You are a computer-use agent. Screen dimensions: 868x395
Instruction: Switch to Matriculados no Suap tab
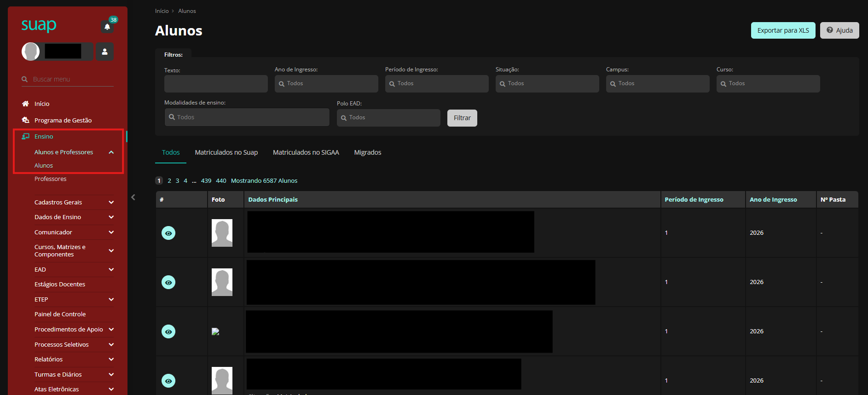click(x=226, y=152)
